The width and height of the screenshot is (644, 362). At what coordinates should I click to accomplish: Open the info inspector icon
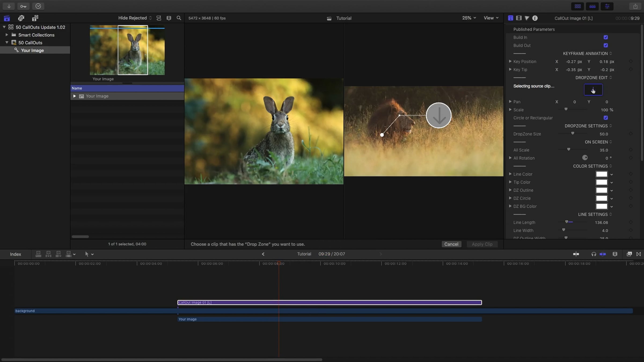point(535,18)
